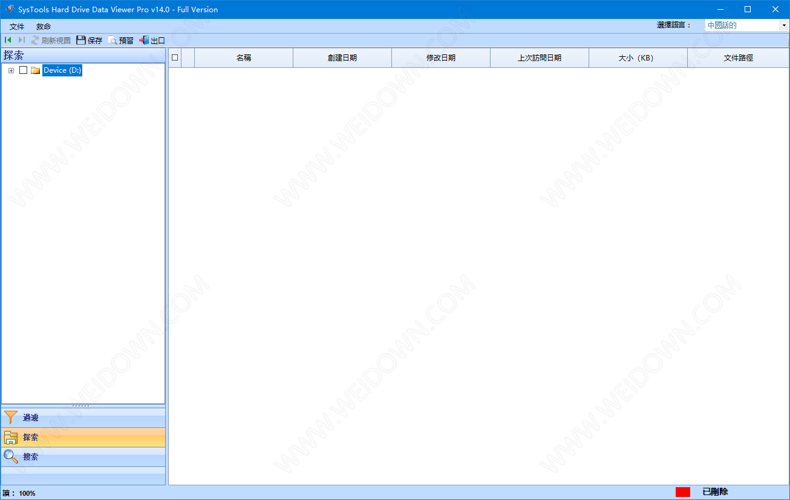
Task: Click the panel splitter grip dots
Action: 81,405
